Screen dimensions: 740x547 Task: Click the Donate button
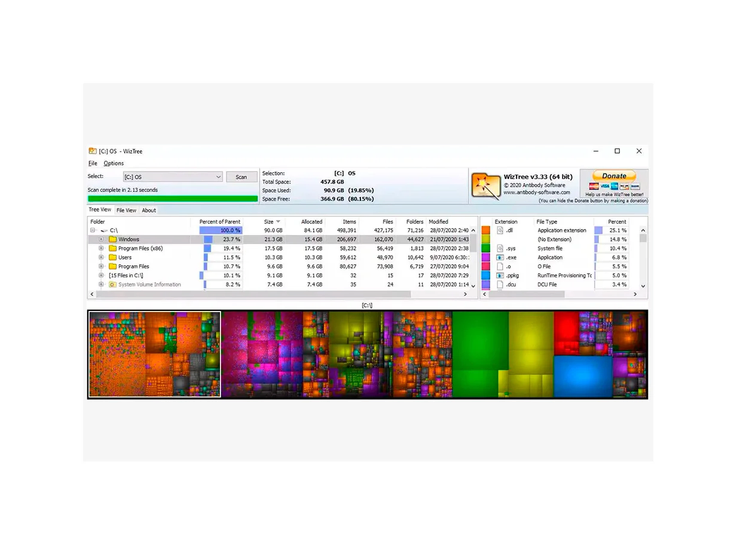click(x=614, y=176)
